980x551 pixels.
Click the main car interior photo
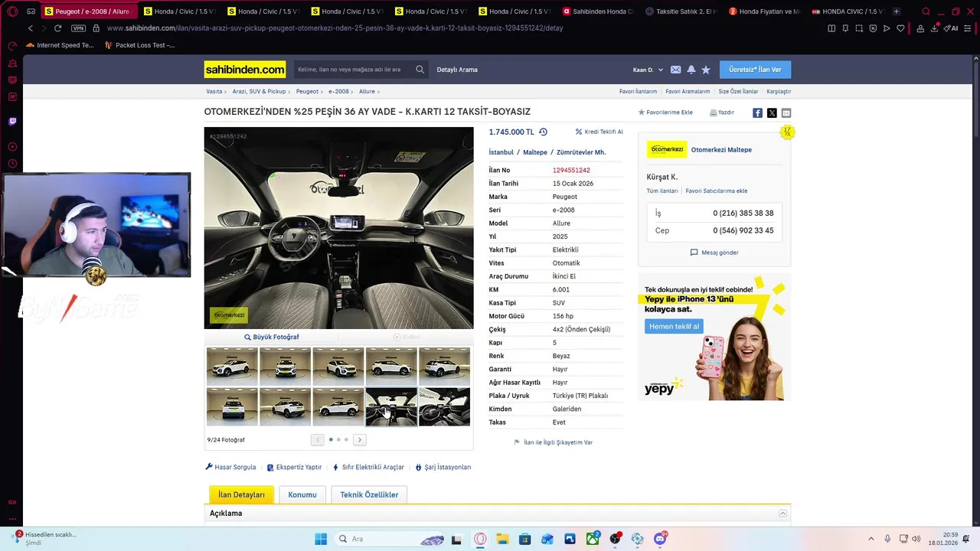[x=338, y=228]
